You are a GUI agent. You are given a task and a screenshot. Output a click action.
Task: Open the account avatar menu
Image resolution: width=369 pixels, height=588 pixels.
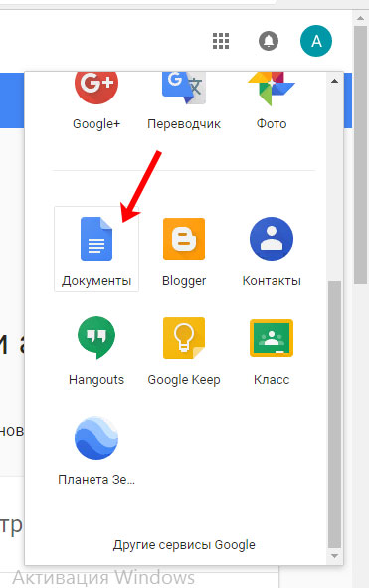[316, 41]
